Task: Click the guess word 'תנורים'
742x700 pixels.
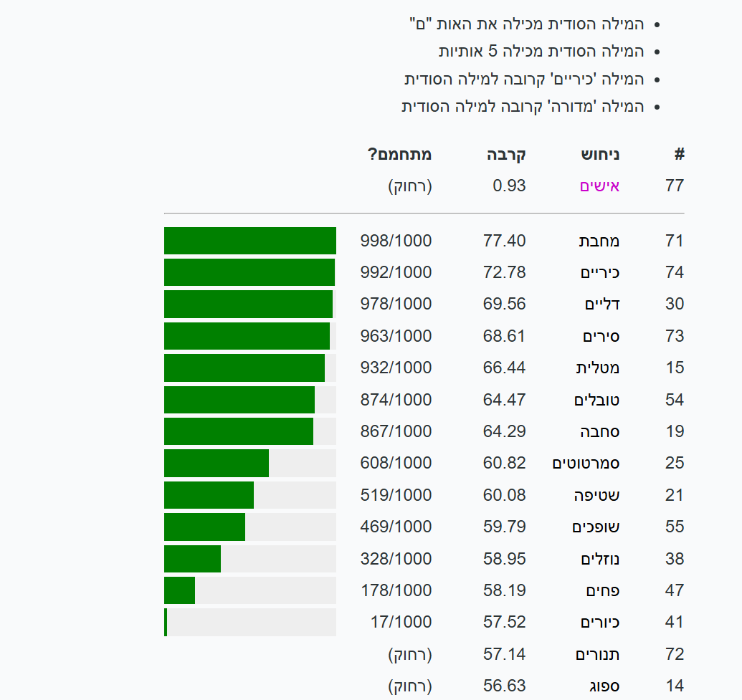Action: 598,654
